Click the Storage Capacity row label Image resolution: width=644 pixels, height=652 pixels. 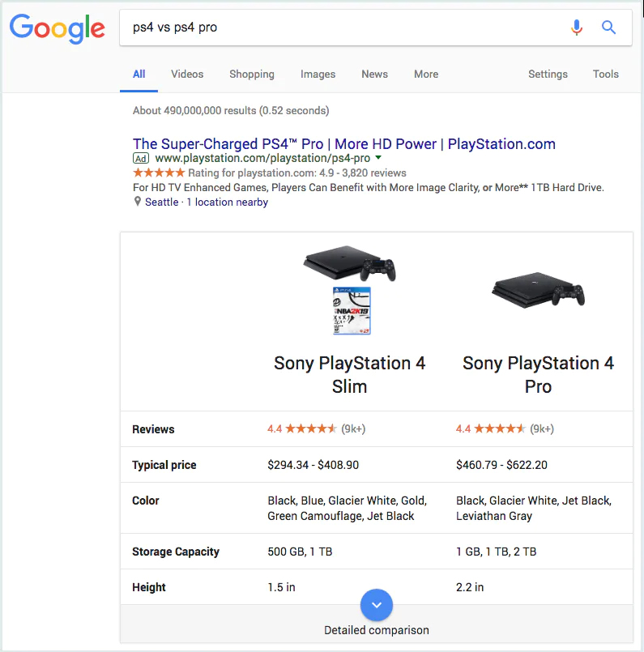tap(176, 552)
